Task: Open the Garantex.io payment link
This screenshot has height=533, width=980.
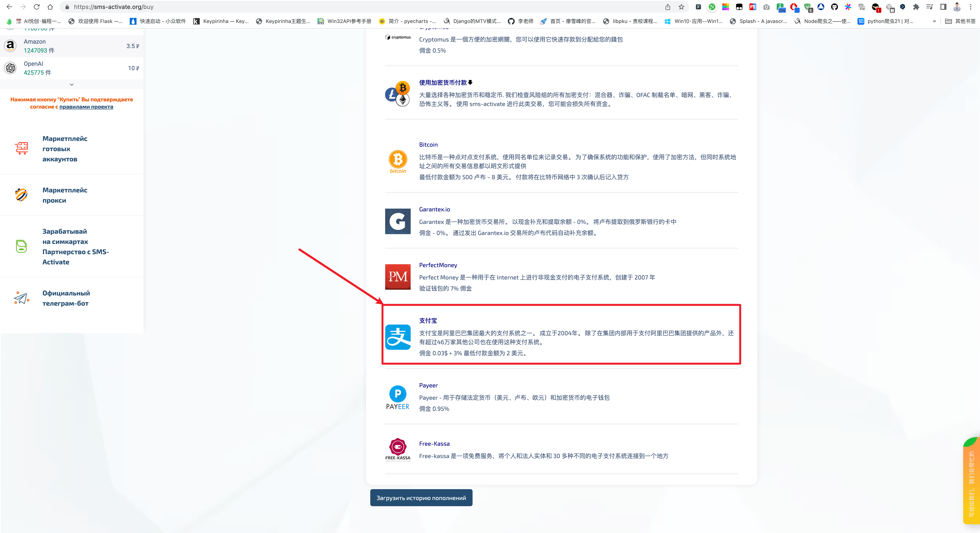Action: [x=434, y=209]
